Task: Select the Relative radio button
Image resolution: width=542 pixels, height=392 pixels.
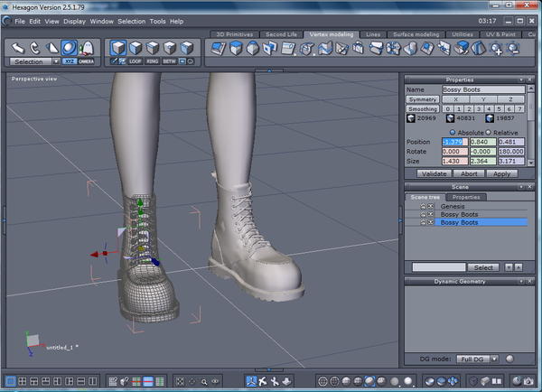Action: coord(489,132)
